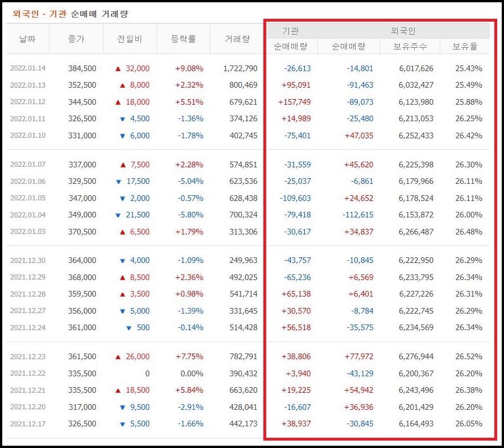The width and height of the screenshot is (504, 448).
Task: Click holdings value 6,234,569
Action: (x=416, y=327)
